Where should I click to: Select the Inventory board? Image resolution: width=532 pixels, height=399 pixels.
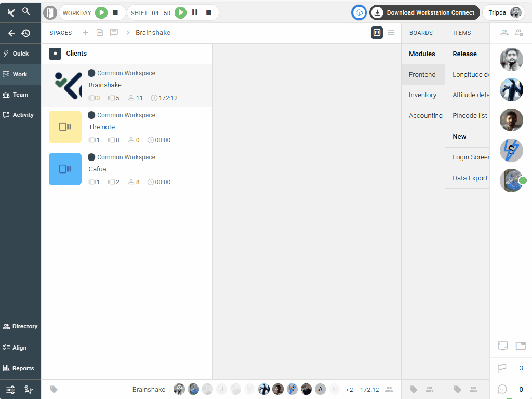pos(422,95)
